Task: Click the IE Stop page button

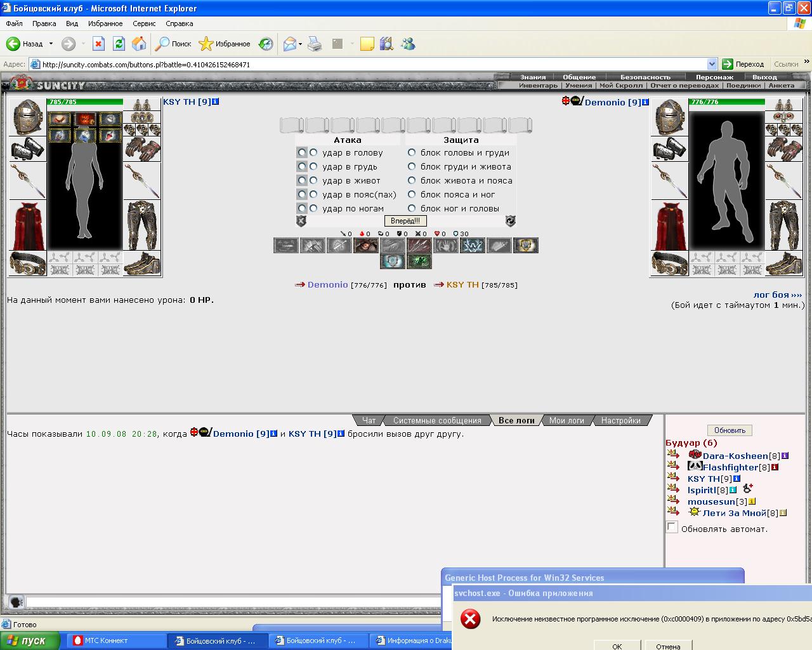Action: [98, 44]
